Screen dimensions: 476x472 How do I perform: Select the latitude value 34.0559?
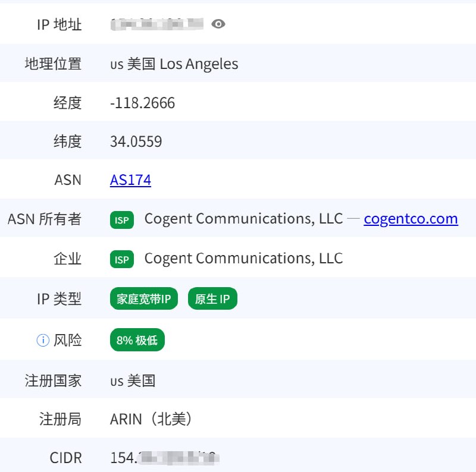tap(136, 141)
